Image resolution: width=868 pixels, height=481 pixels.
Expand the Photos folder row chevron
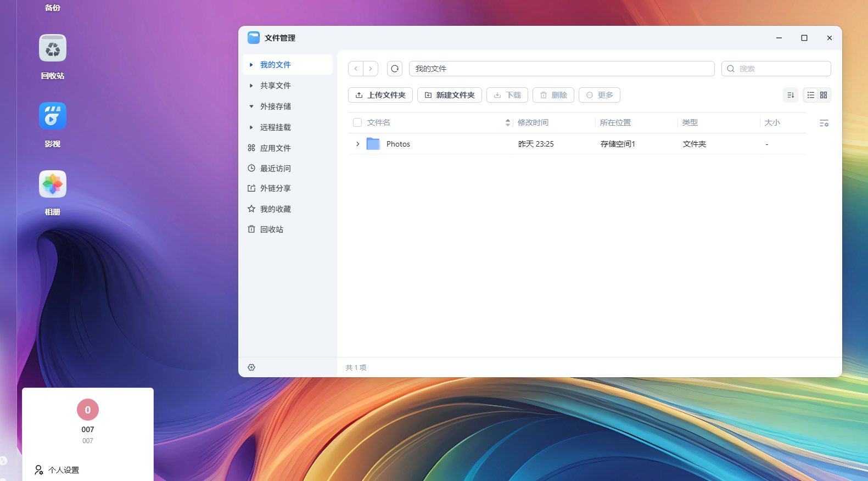357,144
